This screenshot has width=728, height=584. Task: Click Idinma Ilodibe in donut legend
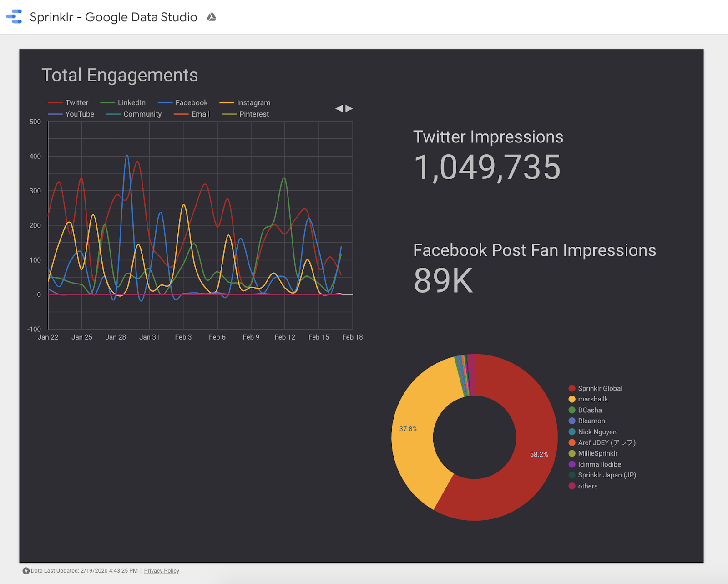(x=595, y=464)
